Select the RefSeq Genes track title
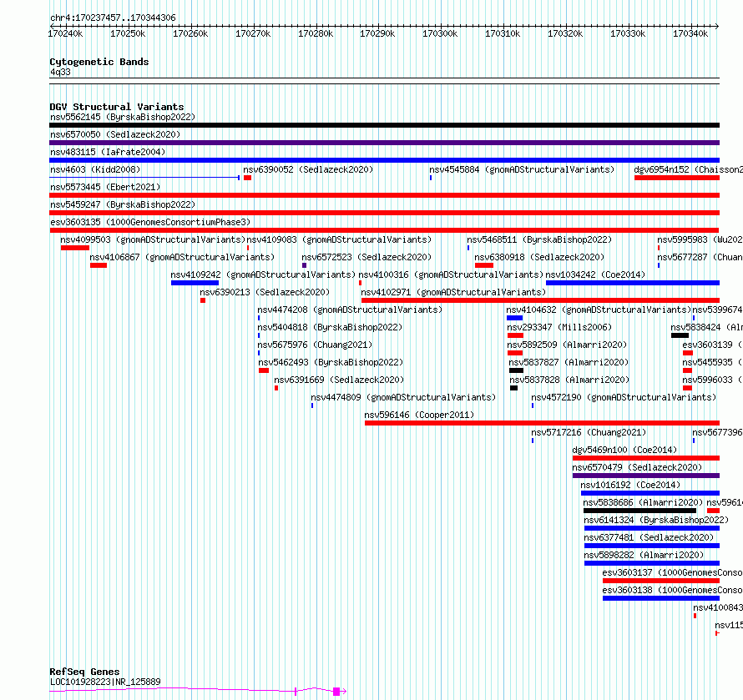This screenshot has height=700, width=743. coord(84,672)
